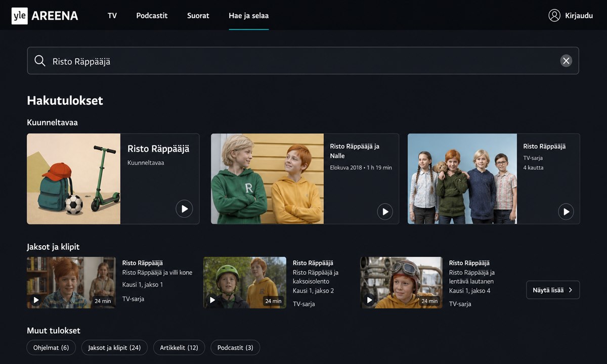Open villi kone episode thumbnail
The image size is (607, 364).
click(71, 283)
